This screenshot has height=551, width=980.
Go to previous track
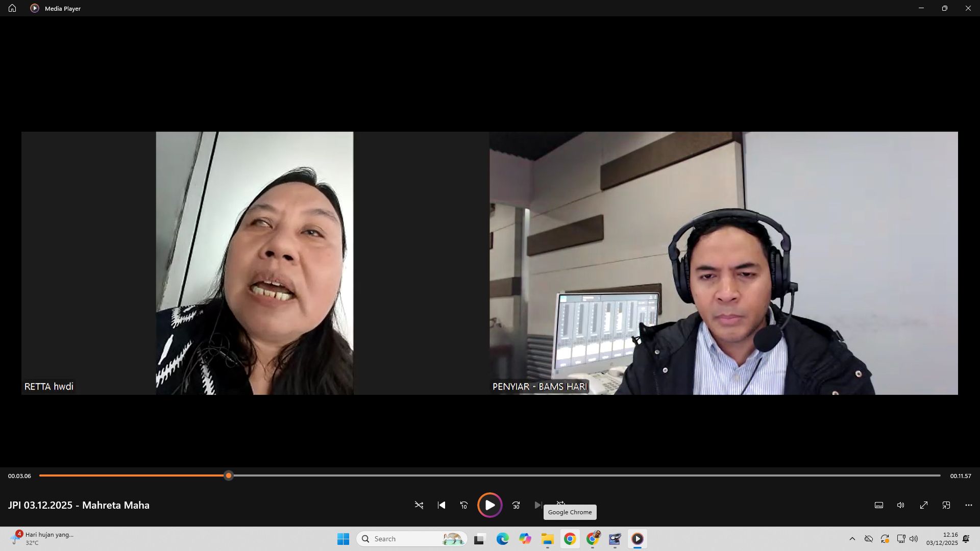point(442,505)
